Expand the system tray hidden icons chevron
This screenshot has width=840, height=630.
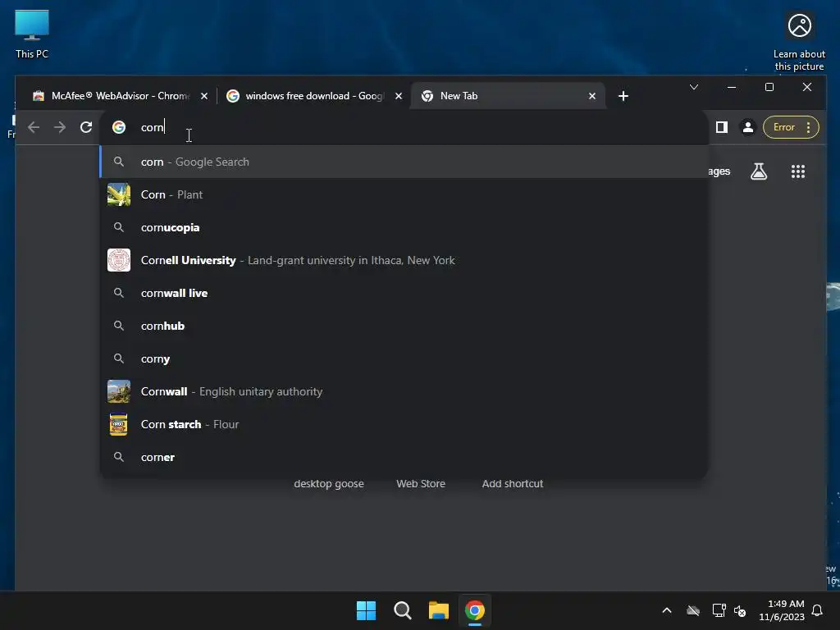coord(667,610)
